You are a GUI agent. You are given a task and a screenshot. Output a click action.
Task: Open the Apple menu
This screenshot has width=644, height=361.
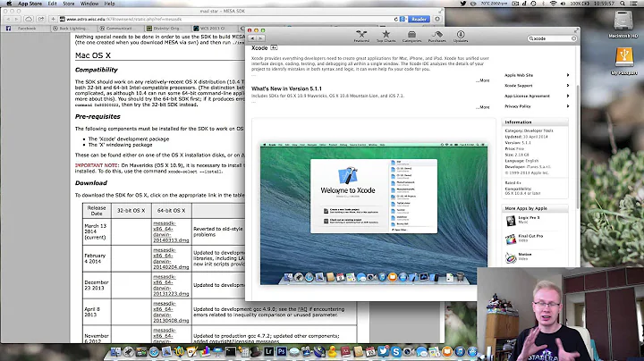click(9, 4)
